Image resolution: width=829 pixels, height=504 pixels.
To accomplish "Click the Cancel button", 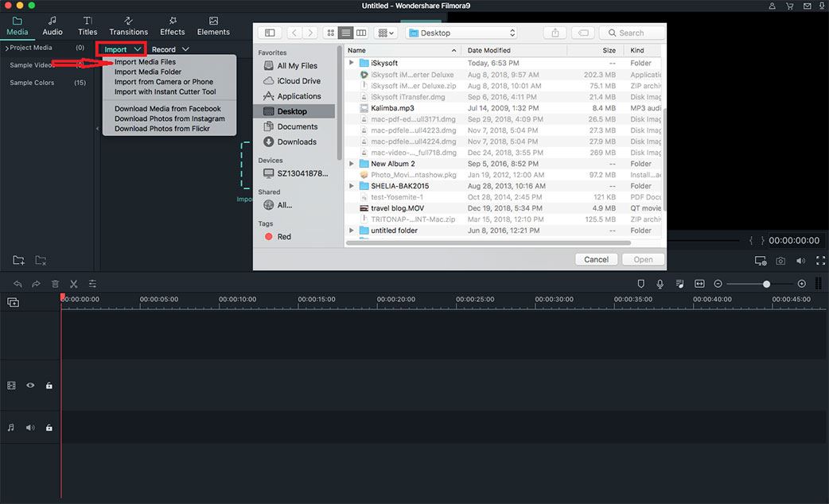I will (597, 259).
